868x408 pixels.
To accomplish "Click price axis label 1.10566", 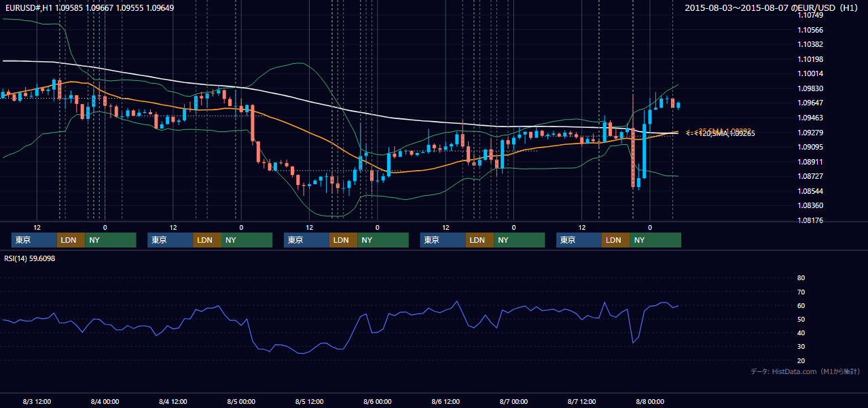I will [x=810, y=30].
